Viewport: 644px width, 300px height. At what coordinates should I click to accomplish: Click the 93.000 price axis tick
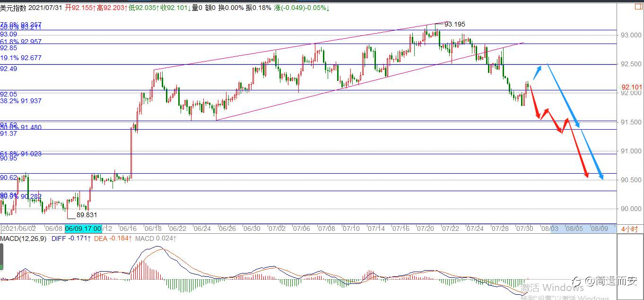(x=631, y=35)
